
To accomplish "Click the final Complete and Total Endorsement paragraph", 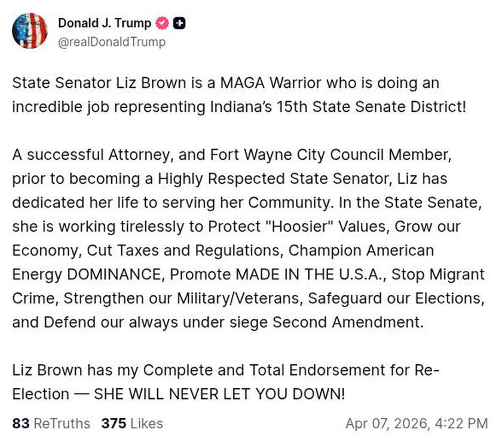I will pos(227,382).
